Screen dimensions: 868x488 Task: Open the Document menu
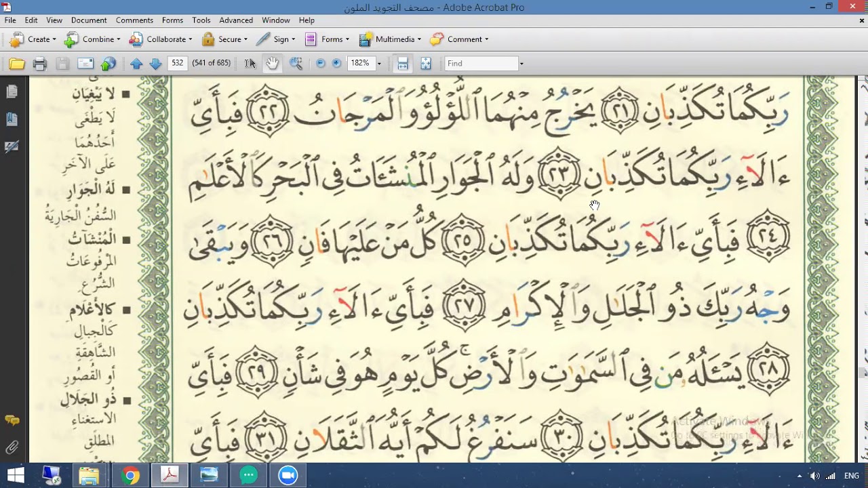point(89,20)
